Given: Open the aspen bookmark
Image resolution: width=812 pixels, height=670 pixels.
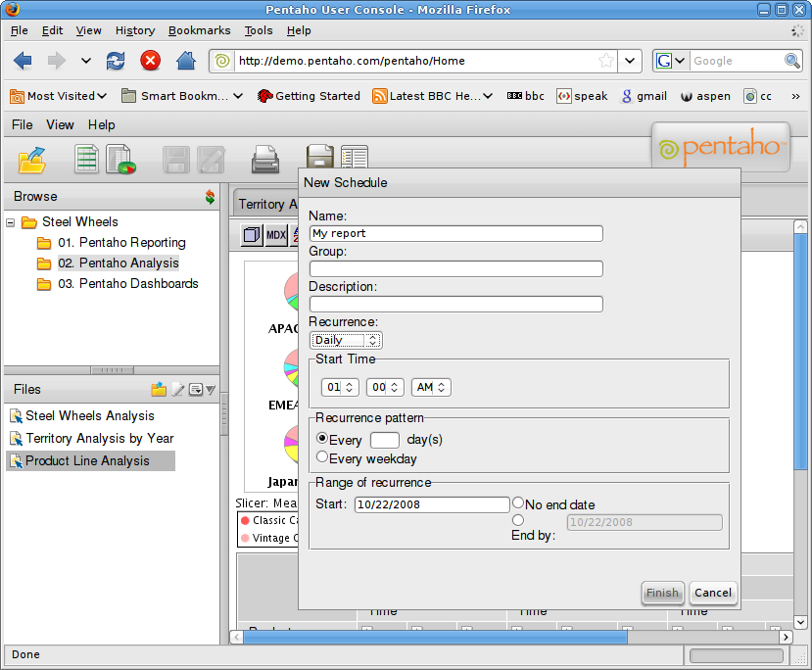Looking at the screenshot, I should 705,96.
